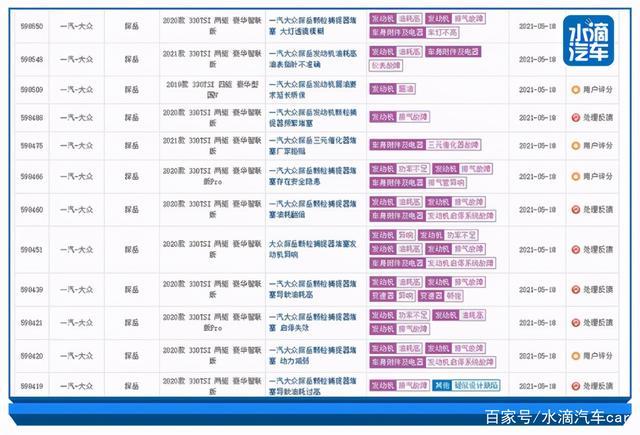Screen dimensions: 640x435
Task: Click model name 探岳 in row 598475
Action: click(131, 146)
